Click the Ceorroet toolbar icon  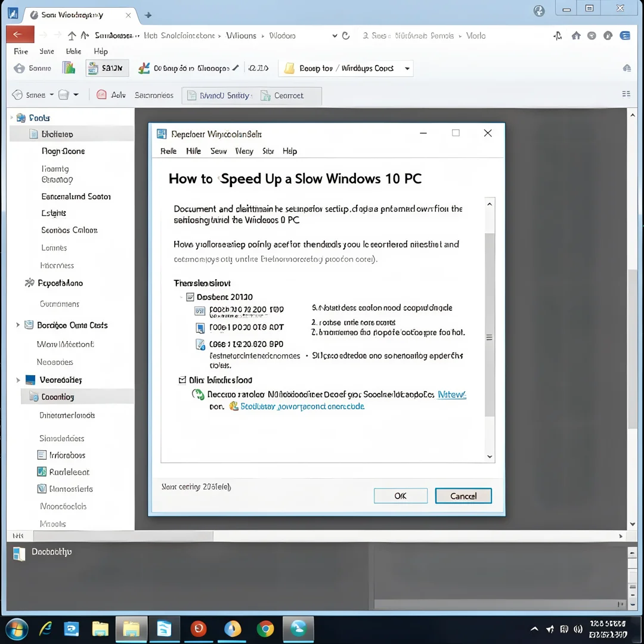(x=266, y=95)
